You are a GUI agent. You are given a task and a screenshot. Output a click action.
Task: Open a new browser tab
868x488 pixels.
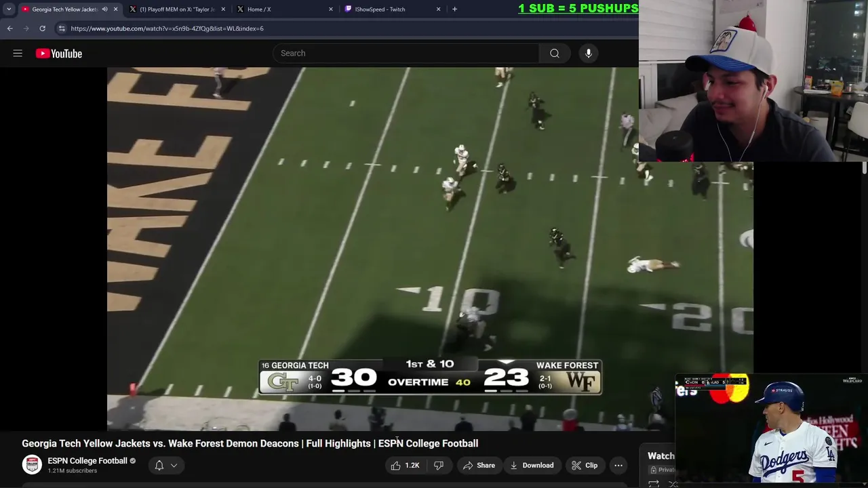pyautogui.click(x=454, y=9)
